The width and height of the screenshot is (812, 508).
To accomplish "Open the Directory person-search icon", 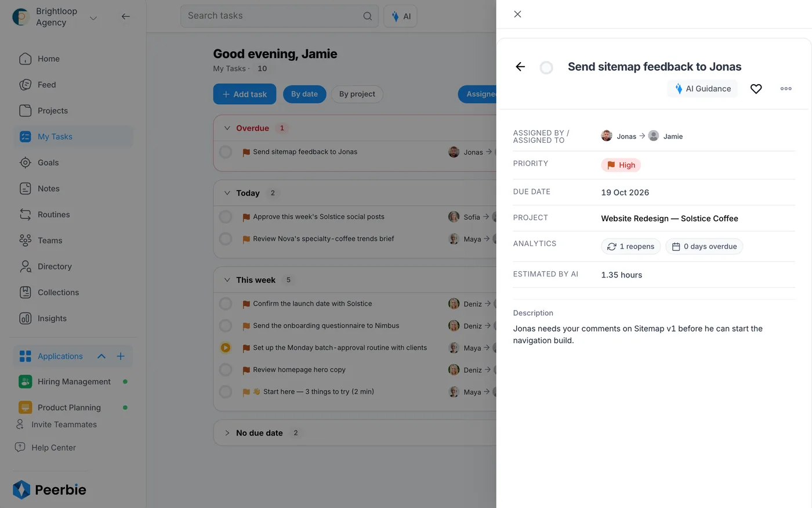I will point(25,266).
